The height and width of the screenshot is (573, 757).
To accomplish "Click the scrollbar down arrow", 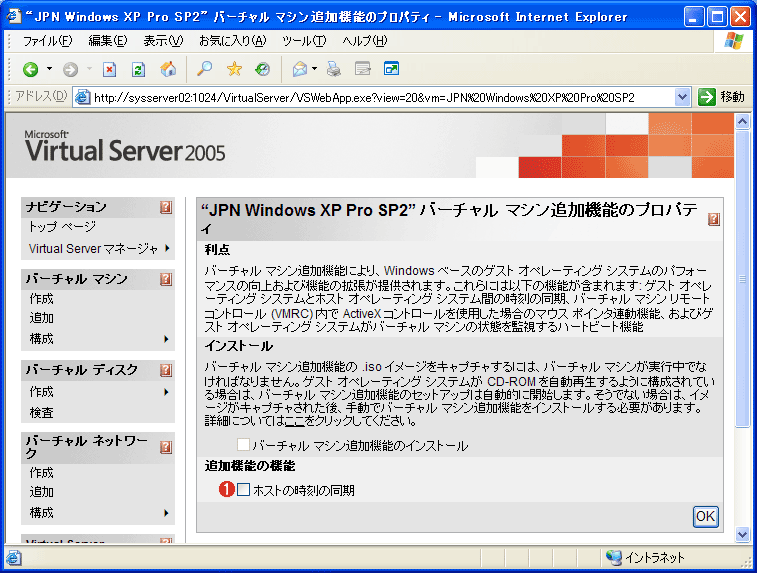I will pos(743,534).
